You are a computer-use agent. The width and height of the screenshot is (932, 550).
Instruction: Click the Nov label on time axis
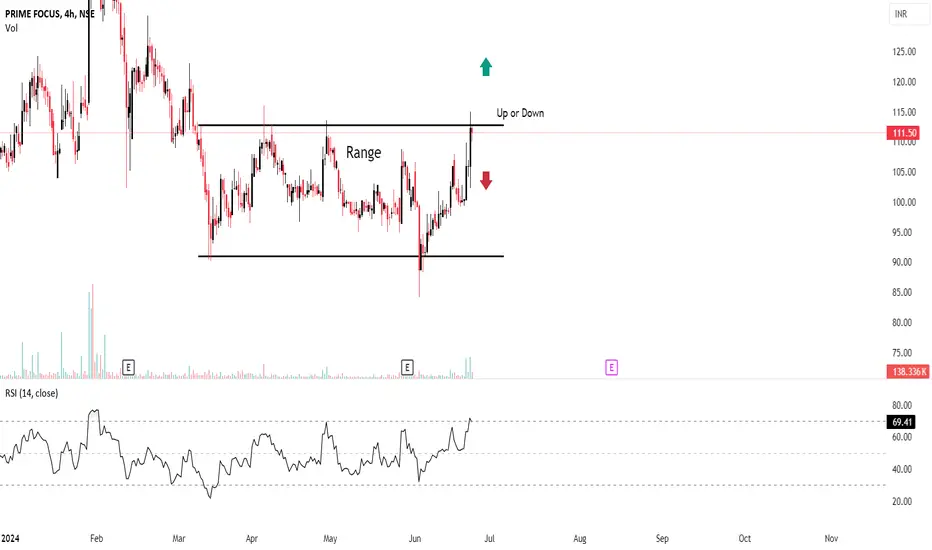pyautogui.click(x=831, y=538)
